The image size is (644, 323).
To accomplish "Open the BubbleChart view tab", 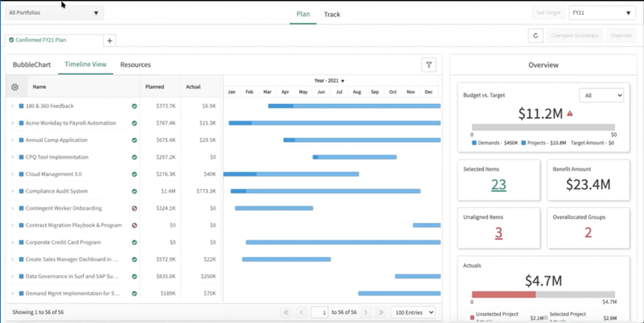I will point(31,64).
